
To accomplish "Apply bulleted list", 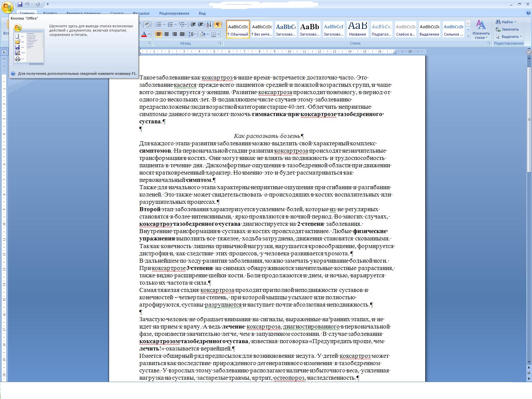I will pos(159,24).
